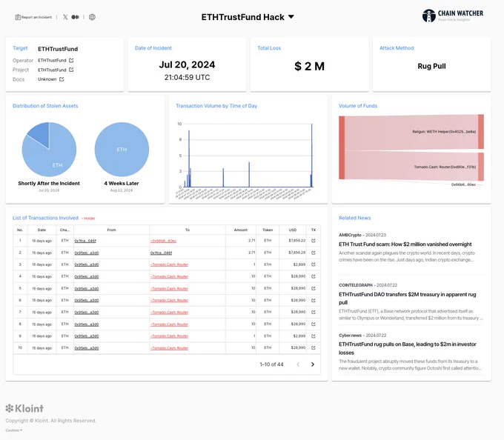Click the Report an Incident clipboard icon
The image size is (504, 440).
coord(18,17)
